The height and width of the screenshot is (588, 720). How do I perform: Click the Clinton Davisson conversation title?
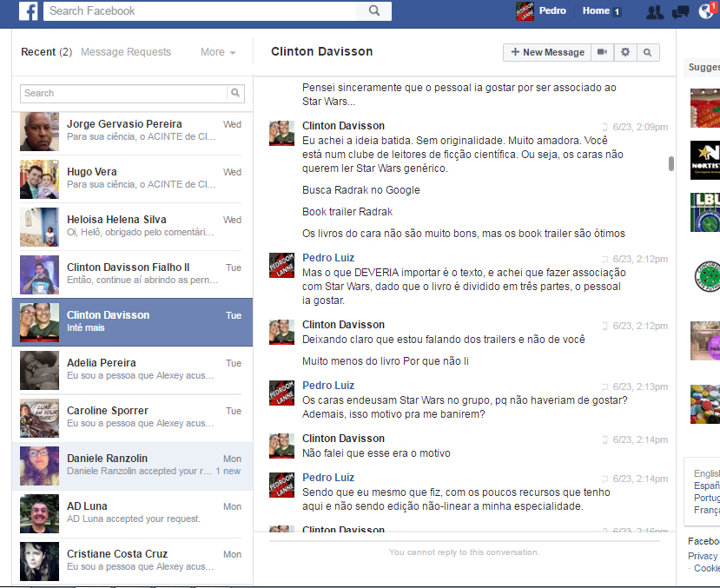322,51
